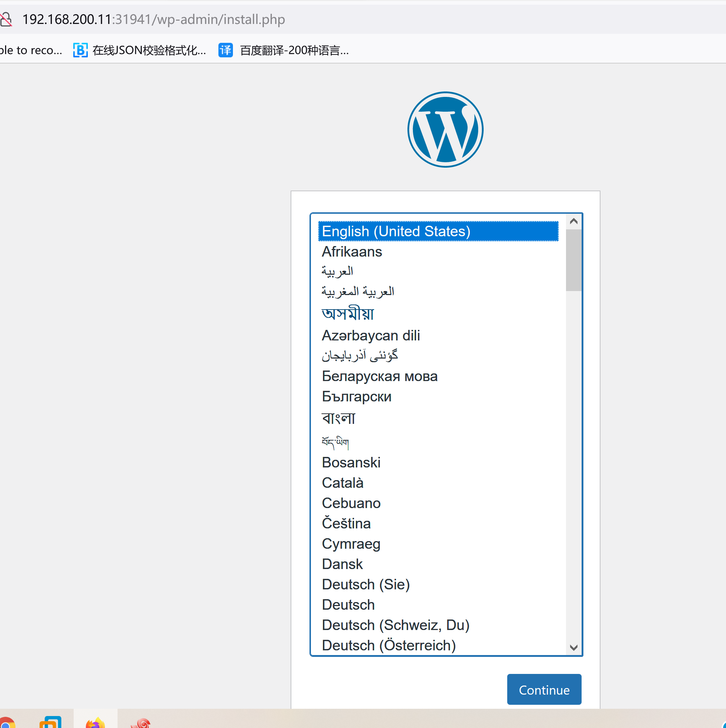Select Azərbaycan dili language
This screenshot has width=726, height=728.
[x=438, y=335]
